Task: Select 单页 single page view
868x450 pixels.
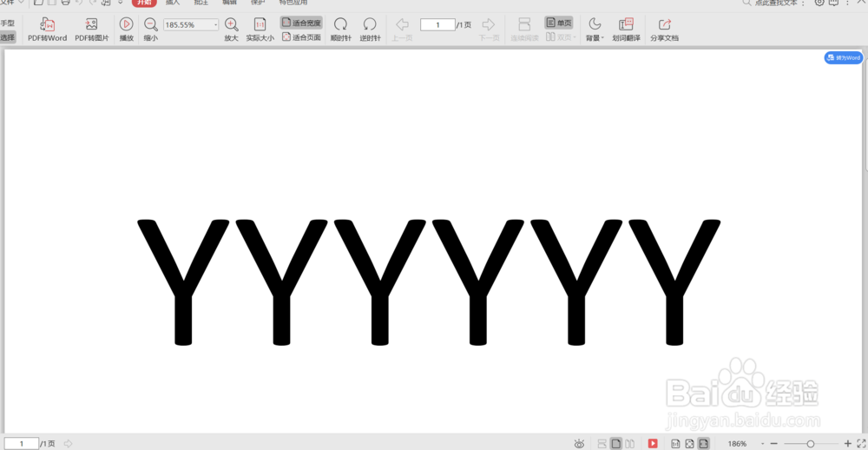Action: 558,23
